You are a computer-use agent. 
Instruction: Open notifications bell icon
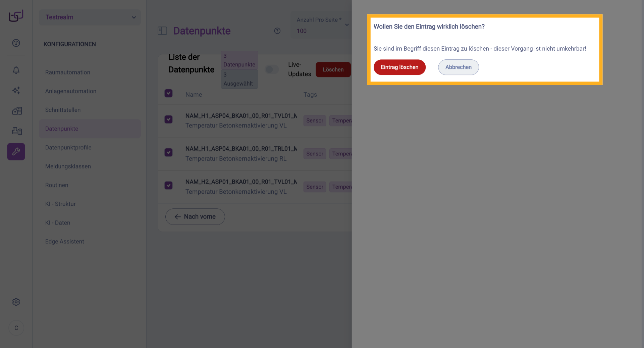click(16, 70)
